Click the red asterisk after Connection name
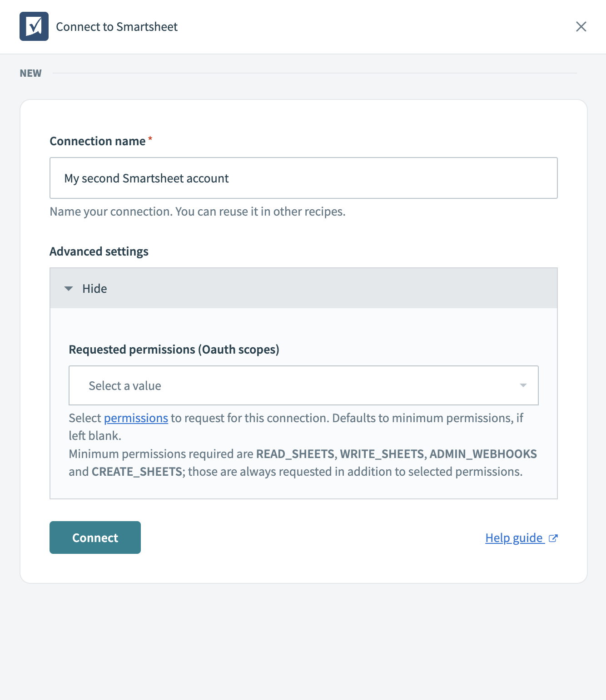 (x=149, y=139)
